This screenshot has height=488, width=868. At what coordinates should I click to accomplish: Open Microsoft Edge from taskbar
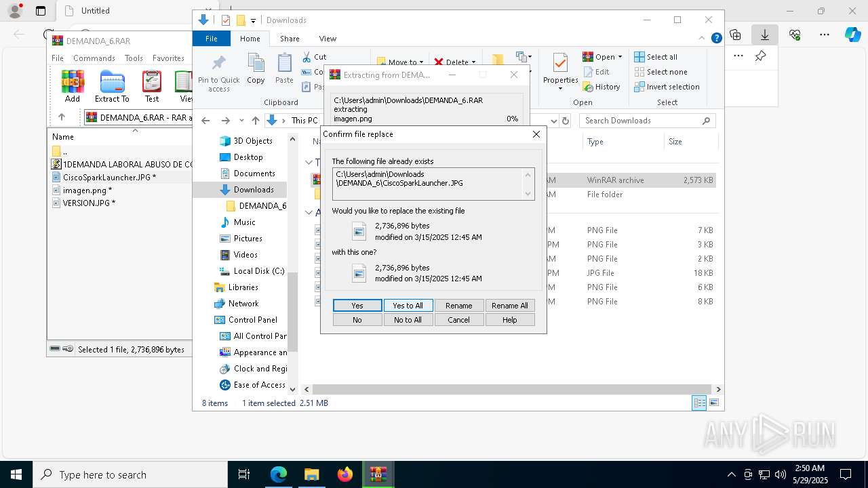point(279,474)
